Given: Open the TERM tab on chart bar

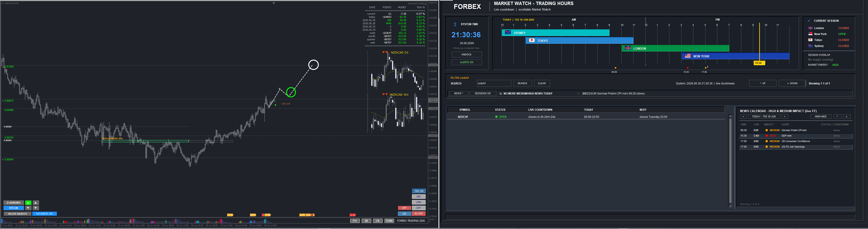Looking at the screenshot, I should [389, 221].
